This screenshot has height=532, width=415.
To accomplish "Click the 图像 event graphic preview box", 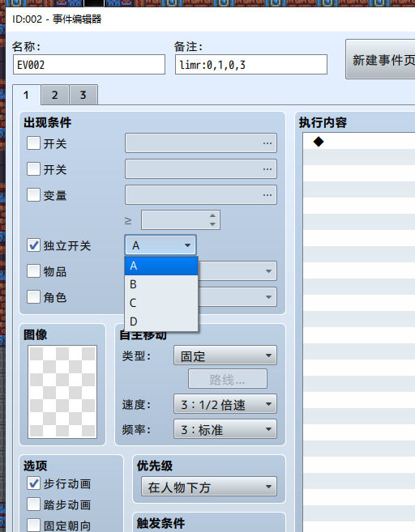I will click(x=62, y=392).
